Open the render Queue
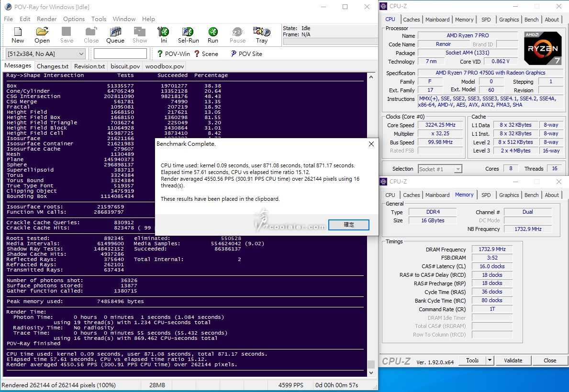Screen dimensions: 569x392 pyautogui.click(x=115, y=35)
